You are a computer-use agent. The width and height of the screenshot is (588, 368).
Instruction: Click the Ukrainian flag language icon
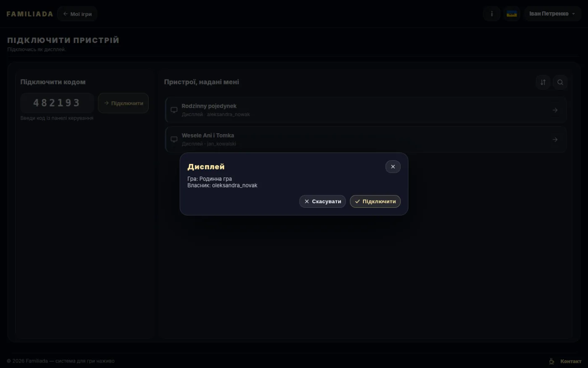click(x=512, y=14)
